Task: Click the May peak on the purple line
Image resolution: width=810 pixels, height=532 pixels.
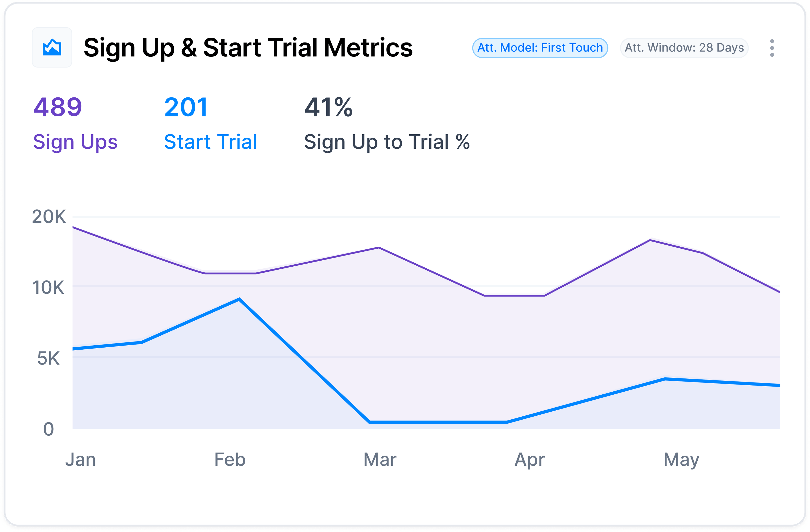Action: tap(650, 240)
